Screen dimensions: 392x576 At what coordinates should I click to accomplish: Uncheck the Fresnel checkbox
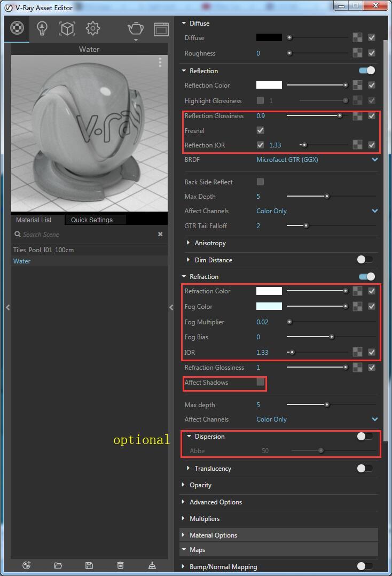tap(260, 130)
